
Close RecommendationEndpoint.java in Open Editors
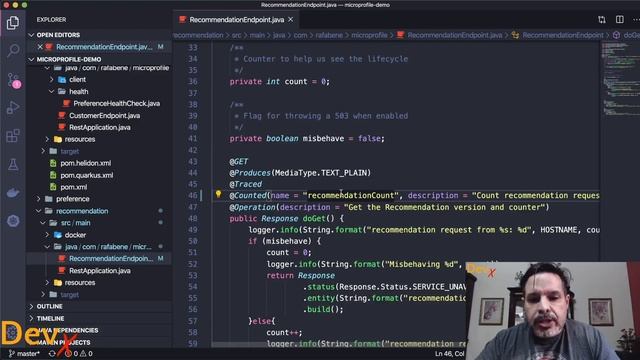pos(40,47)
